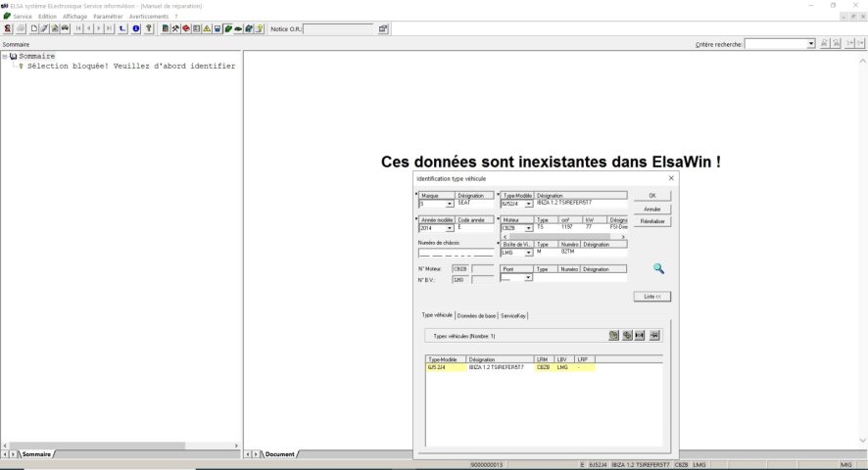Collapse the Sommaire tree node

pos(5,56)
